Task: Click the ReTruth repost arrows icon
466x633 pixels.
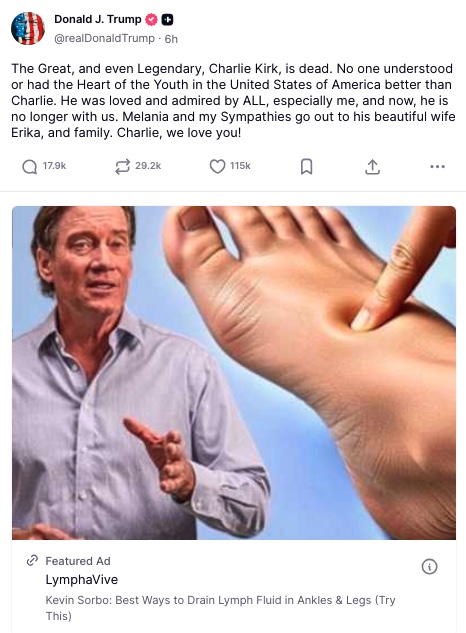Action: click(x=122, y=166)
